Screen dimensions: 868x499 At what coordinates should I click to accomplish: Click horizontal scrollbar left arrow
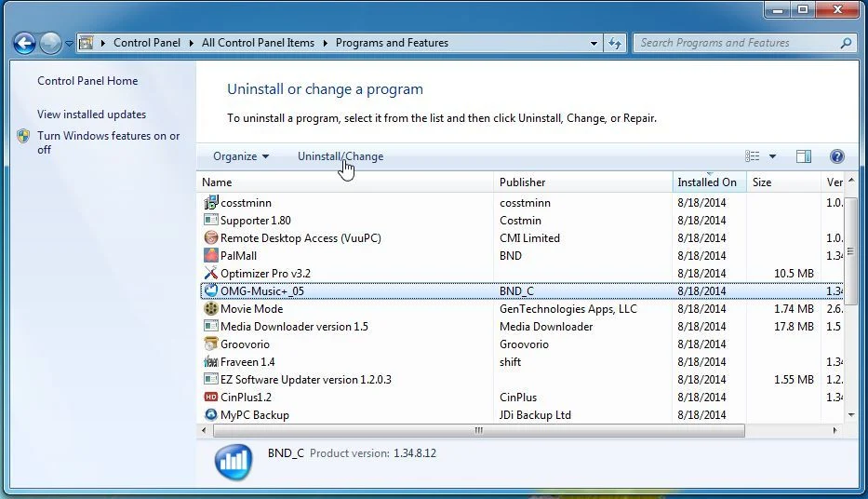204,430
